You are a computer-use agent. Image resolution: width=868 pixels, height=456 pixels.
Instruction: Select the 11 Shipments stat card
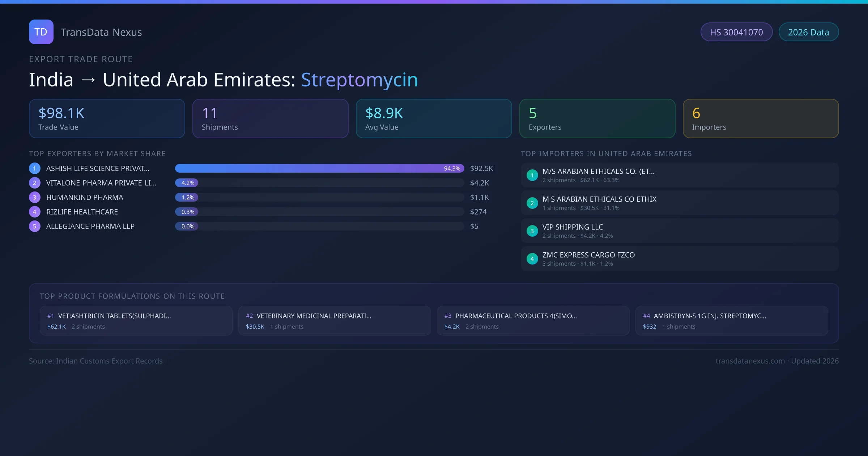270,119
